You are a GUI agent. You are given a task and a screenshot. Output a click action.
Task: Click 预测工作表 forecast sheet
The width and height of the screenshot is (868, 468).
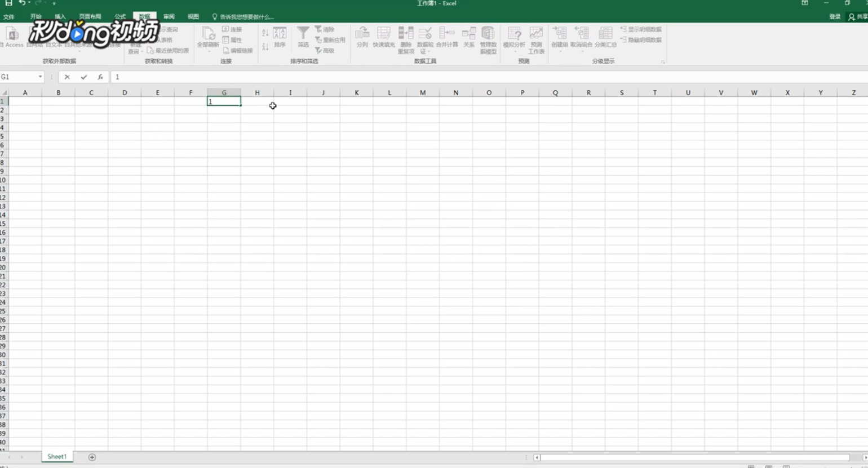coord(536,40)
